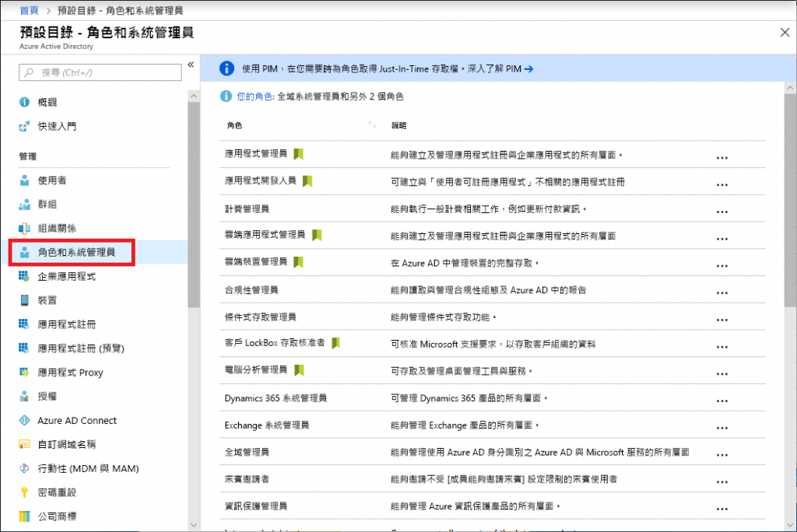Select 群組 in the 管理 menu
This screenshot has height=532, width=797.
coord(47,205)
